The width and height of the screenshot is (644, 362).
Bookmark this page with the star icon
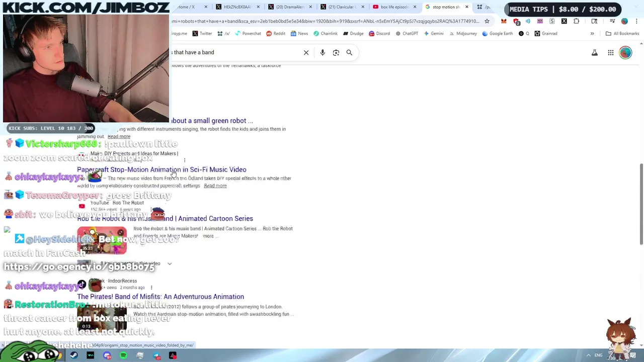[487, 21]
